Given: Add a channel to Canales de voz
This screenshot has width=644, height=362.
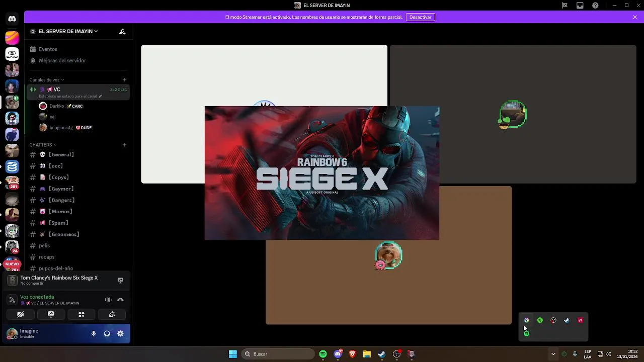Looking at the screenshot, I should point(124,79).
